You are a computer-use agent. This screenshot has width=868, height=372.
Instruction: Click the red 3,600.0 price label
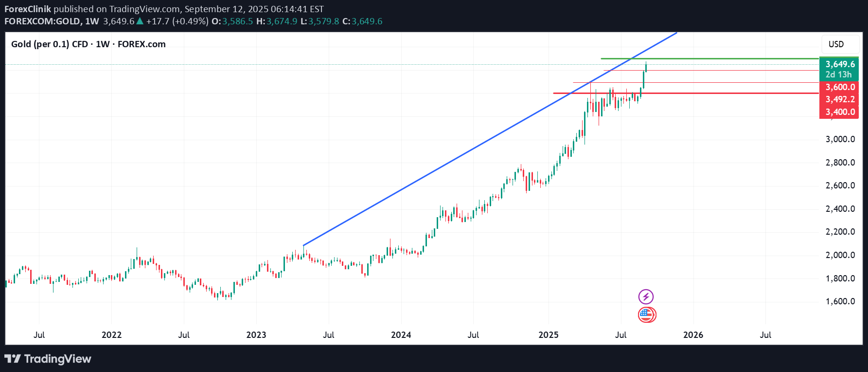pos(839,87)
